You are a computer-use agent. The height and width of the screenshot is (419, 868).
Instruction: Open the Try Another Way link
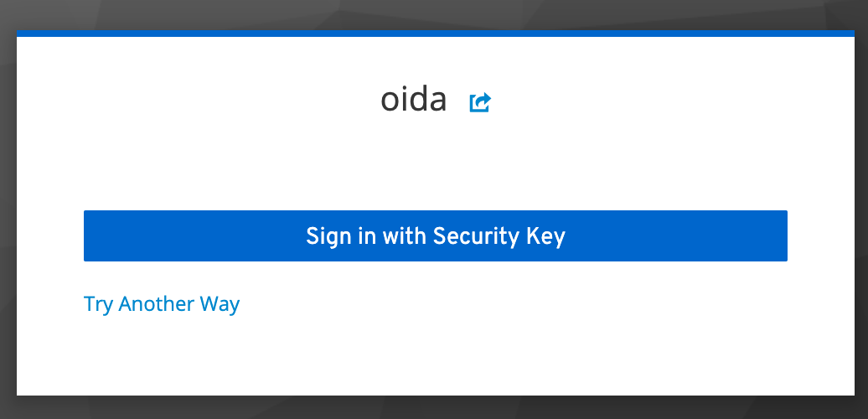click(162, 303)
